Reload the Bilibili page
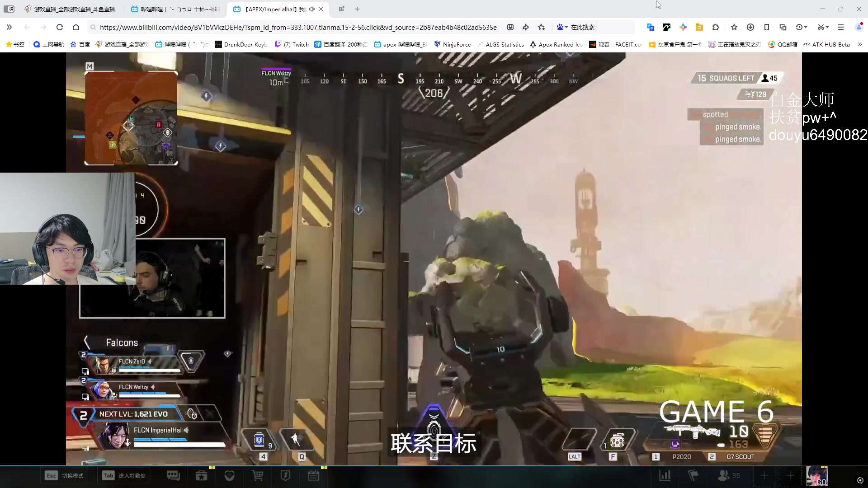 pos(59,27)
